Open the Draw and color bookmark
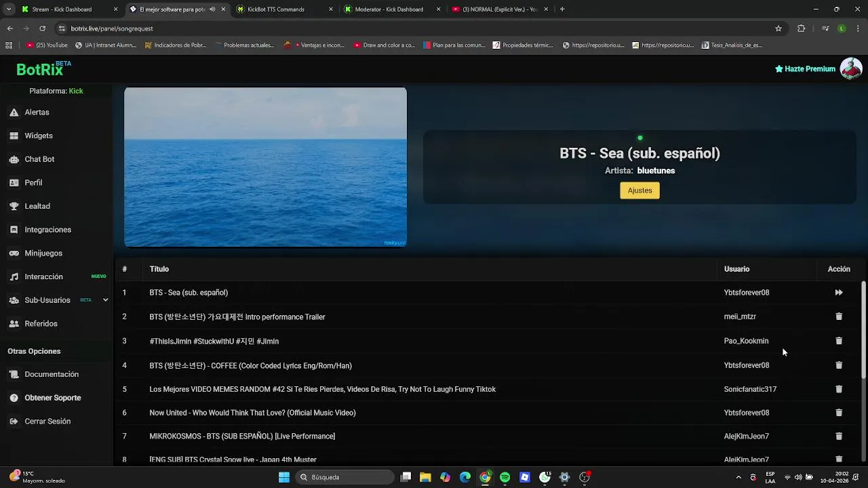The width and height of the screenshot is (868, 488). (384, 45)
